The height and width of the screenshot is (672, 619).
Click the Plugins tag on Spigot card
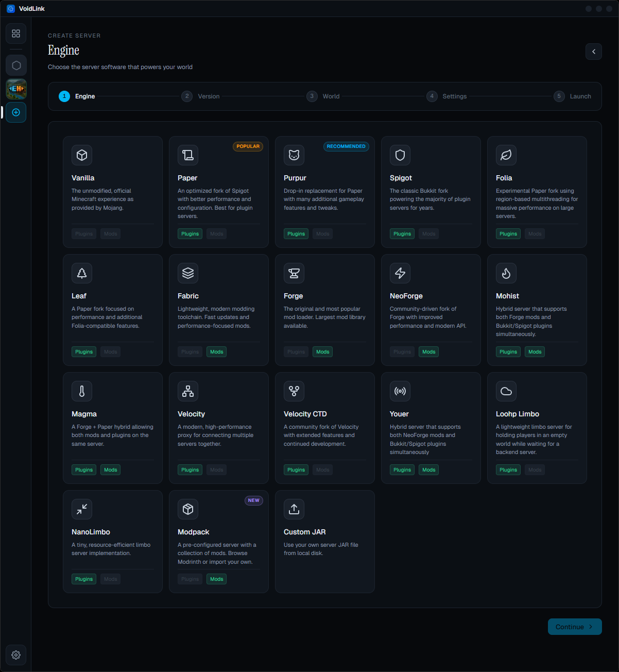(402, 234)
